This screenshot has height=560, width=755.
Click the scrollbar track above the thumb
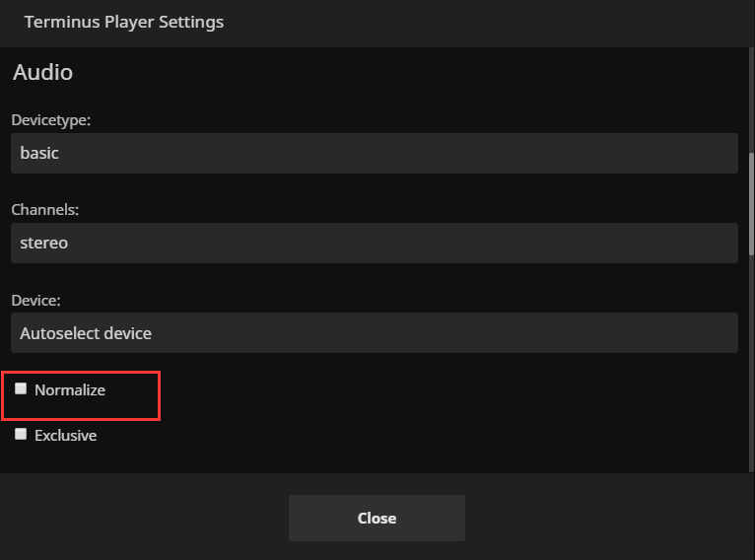[x=751, y=99]
